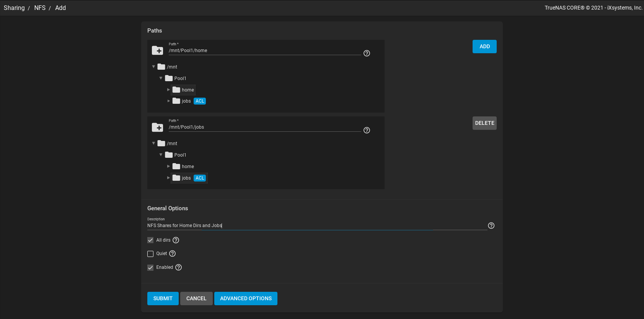Open ADVANCED OPTIONS

(x=246, y=298)
